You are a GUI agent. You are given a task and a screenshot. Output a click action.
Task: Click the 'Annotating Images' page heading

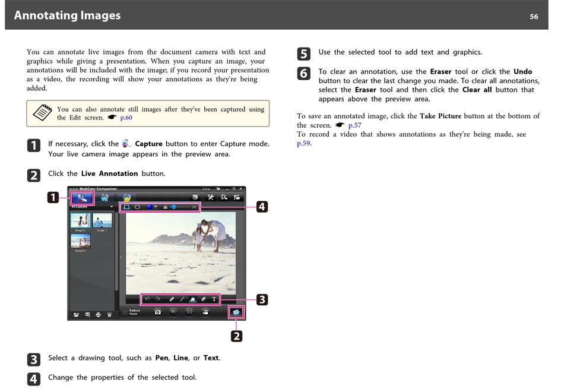coord(67,15)
